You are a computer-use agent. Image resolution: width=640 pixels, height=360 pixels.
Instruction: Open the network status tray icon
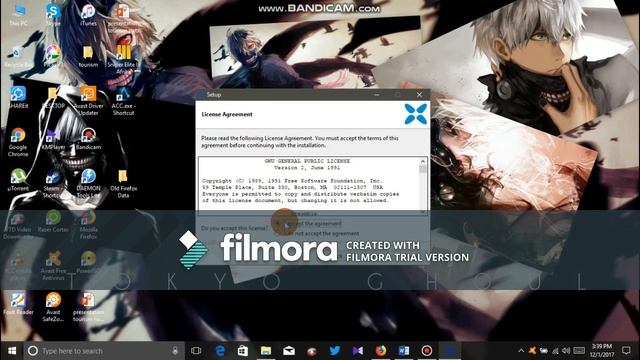[x=555, y=351]
